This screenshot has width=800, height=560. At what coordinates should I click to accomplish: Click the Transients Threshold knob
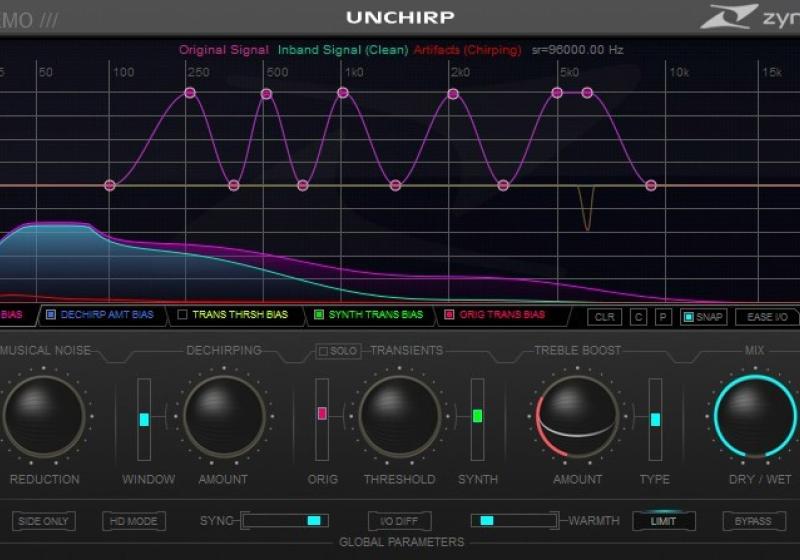[399, 416]
